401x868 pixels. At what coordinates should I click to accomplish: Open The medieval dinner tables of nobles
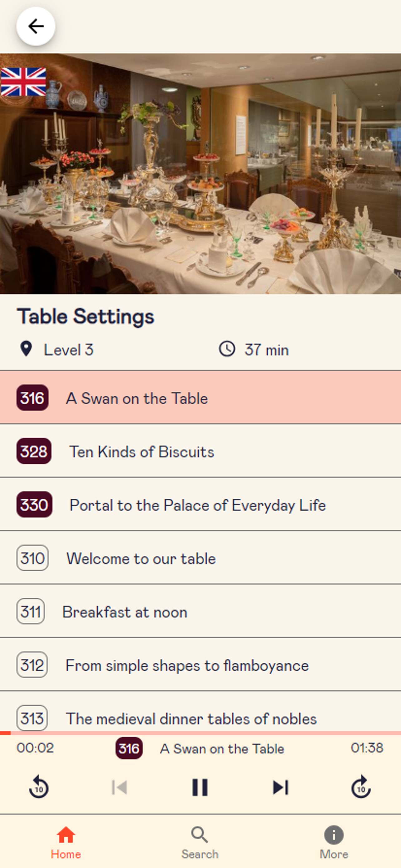pos(200,711)
